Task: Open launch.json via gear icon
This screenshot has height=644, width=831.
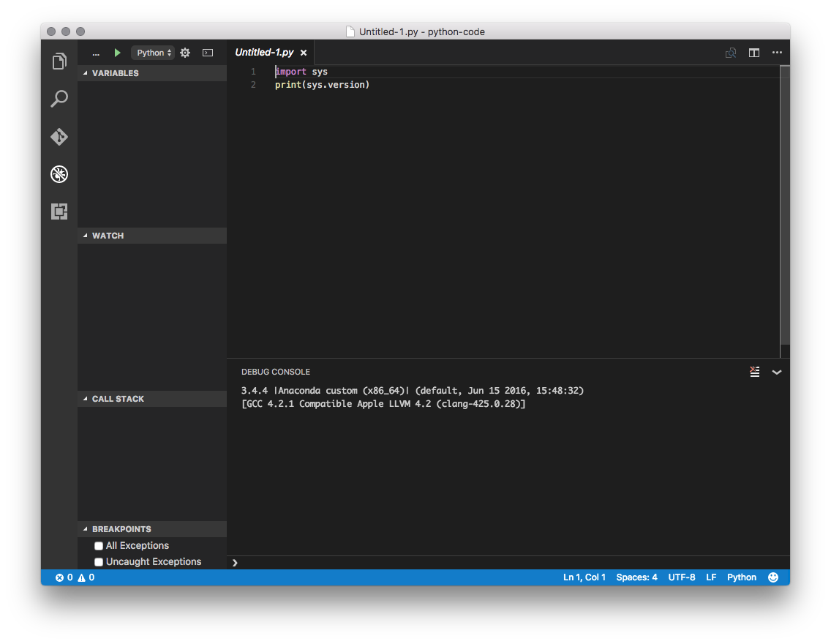Action: 185,53
